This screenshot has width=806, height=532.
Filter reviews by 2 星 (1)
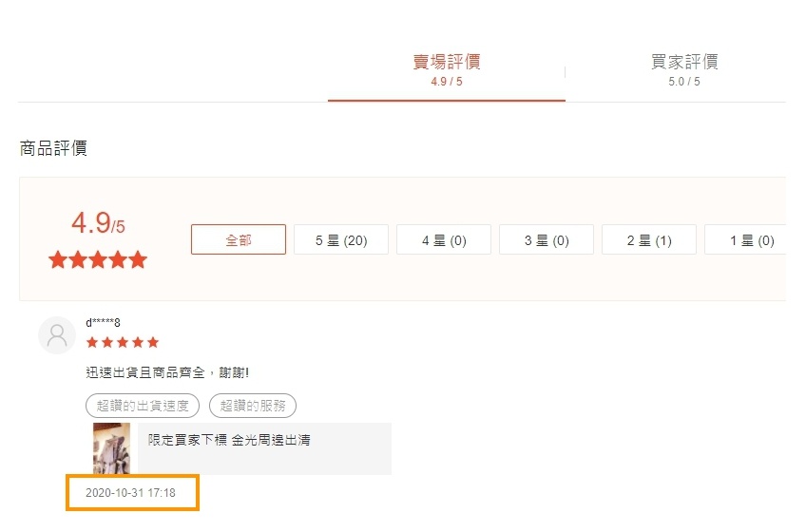pyautogui.click(x=649, y=239)
